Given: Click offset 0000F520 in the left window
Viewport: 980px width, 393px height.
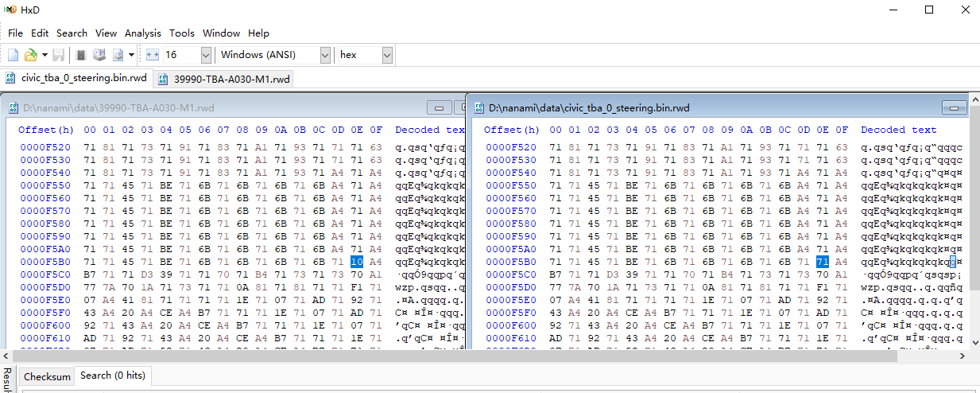Looking at the screenshot, I should [x=45, y=147].
